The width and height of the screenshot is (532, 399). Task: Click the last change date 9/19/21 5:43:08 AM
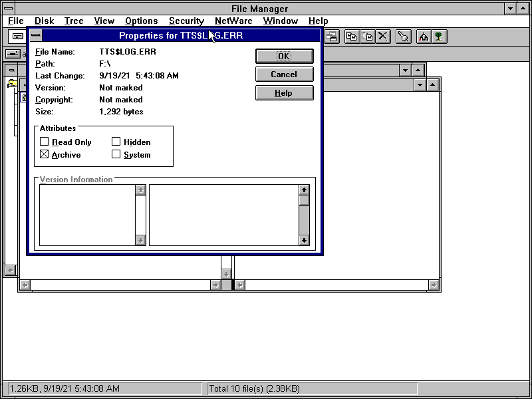(139, 75)
